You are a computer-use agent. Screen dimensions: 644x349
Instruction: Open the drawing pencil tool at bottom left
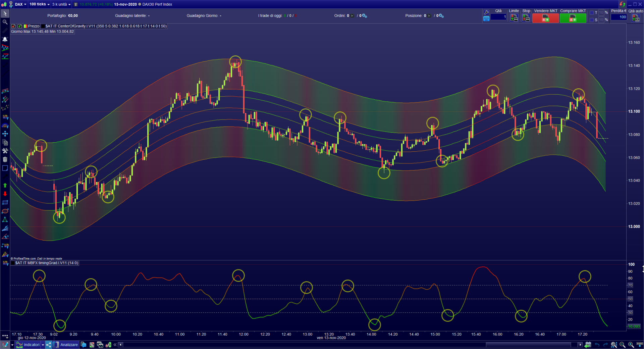(5, 345)
